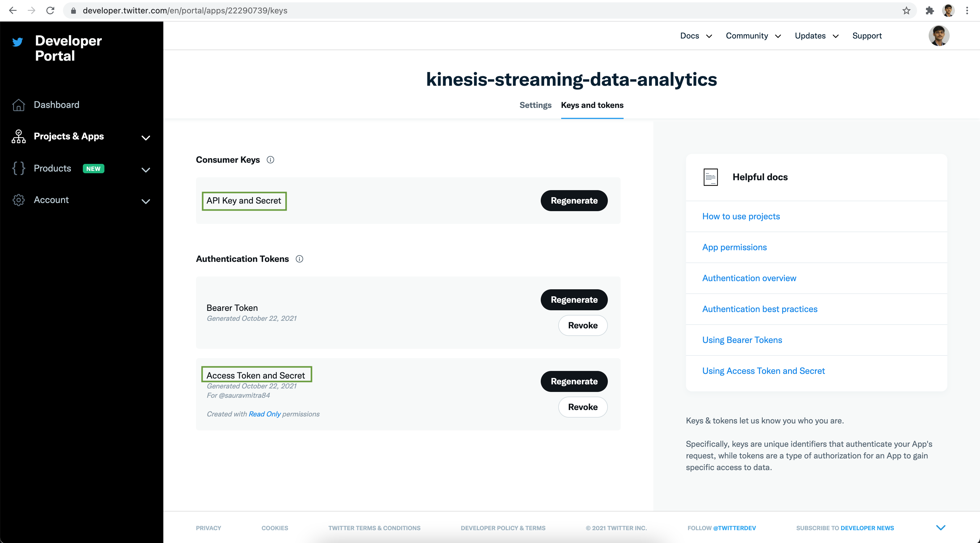Click the Account gear icon
The height and width of the screenshot is (543, 980).
[x=18, y=200]
